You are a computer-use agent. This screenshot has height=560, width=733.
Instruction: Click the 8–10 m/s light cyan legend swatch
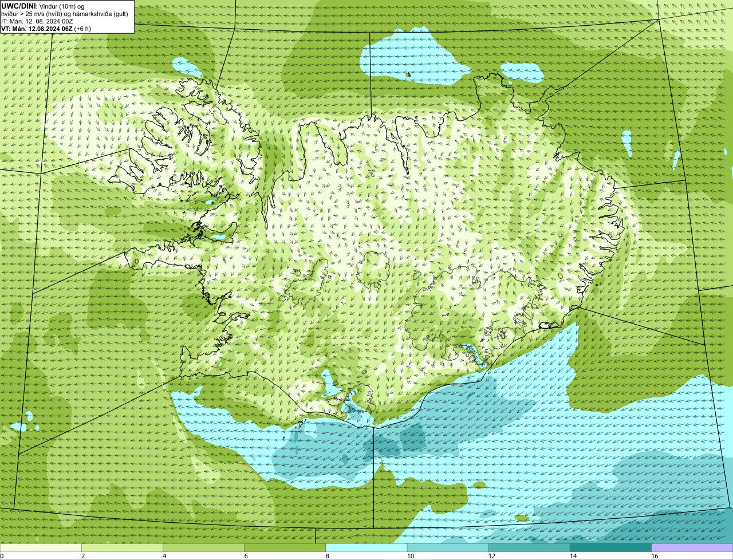tap(366, 548)
